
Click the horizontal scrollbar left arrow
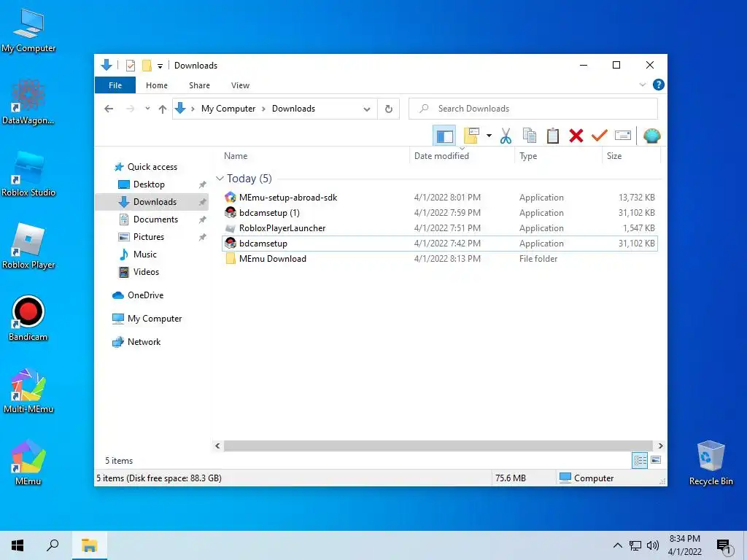pos(217,446)
